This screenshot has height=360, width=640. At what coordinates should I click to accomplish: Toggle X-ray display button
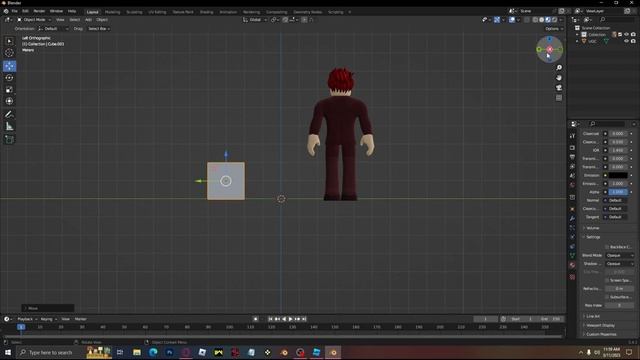click(x=527, y=20)
